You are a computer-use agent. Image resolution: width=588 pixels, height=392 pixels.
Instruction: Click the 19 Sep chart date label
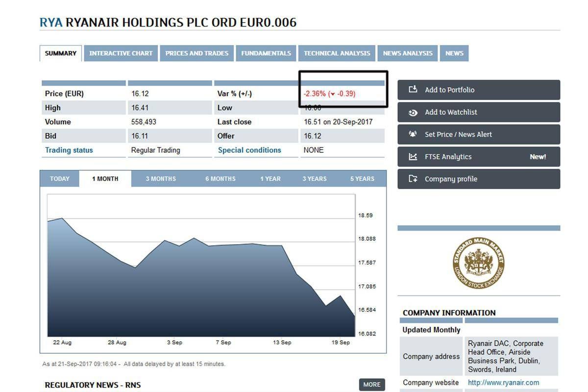(341, 343)
